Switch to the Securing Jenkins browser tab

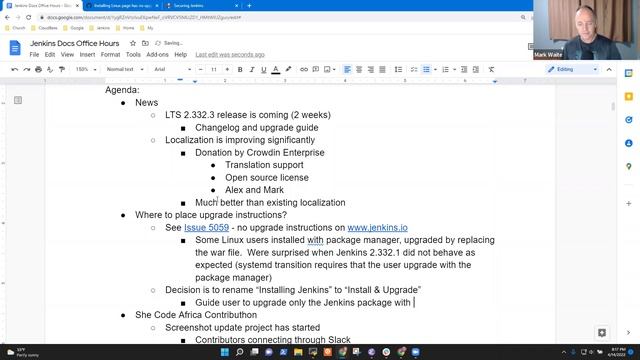point(202,6)
